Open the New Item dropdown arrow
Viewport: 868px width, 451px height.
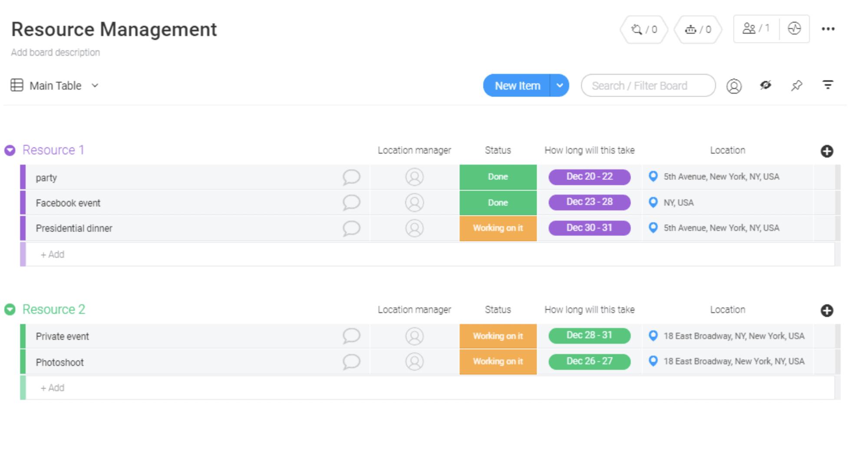point(559,86)
